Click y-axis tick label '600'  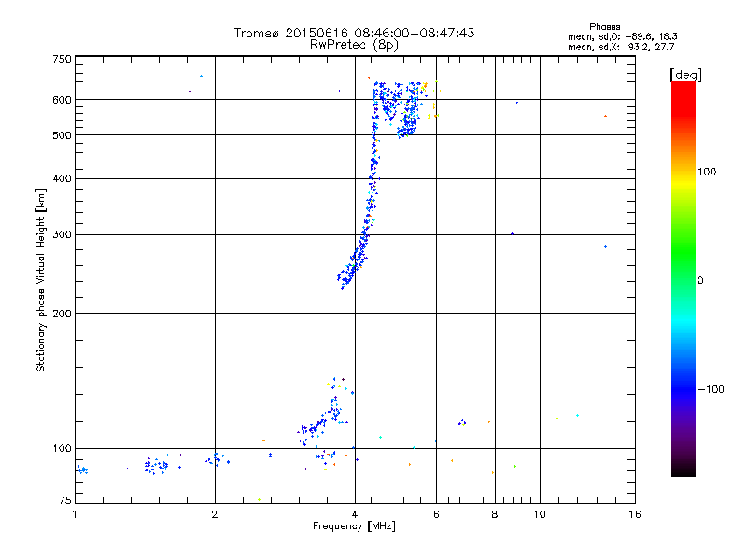tap(62, 100)
